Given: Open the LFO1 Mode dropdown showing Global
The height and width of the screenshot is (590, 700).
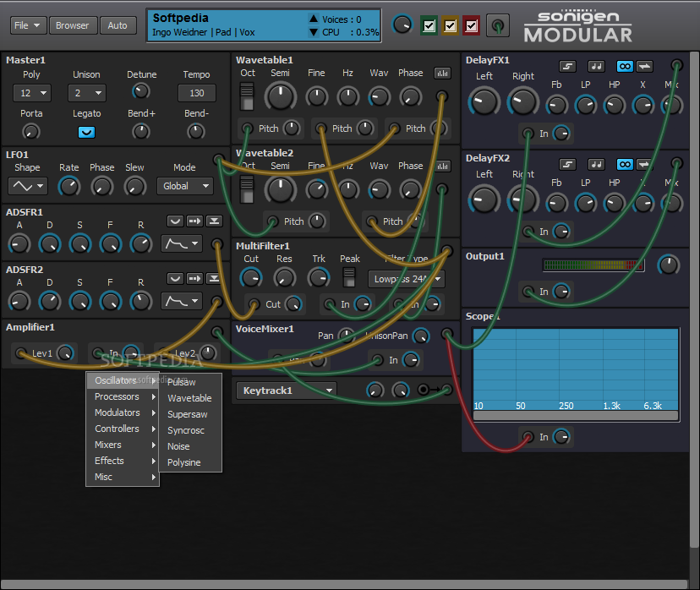Looking at the screenshot, I should click(185, 186).
